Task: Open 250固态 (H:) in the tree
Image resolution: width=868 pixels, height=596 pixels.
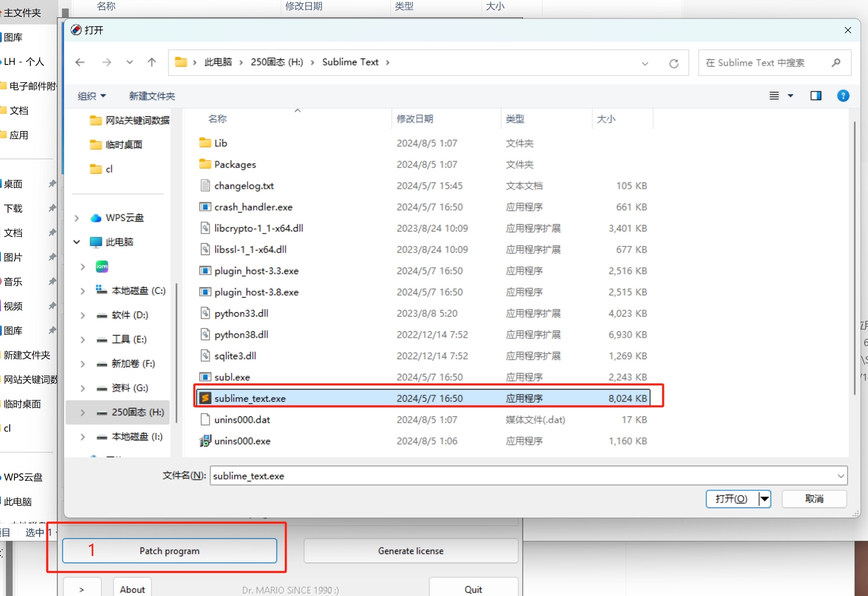Action: point(118,412)
